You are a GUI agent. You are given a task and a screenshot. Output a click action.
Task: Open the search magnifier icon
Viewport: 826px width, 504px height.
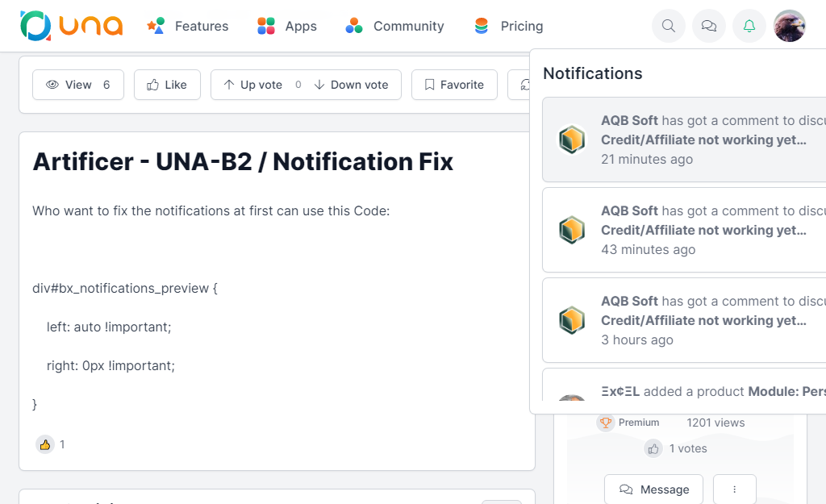pos(668,26)
